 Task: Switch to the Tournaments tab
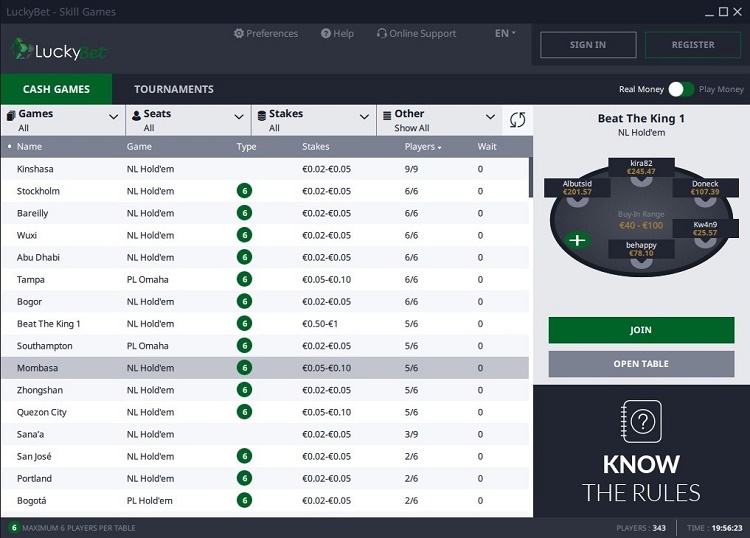click(x=173, y=89)
